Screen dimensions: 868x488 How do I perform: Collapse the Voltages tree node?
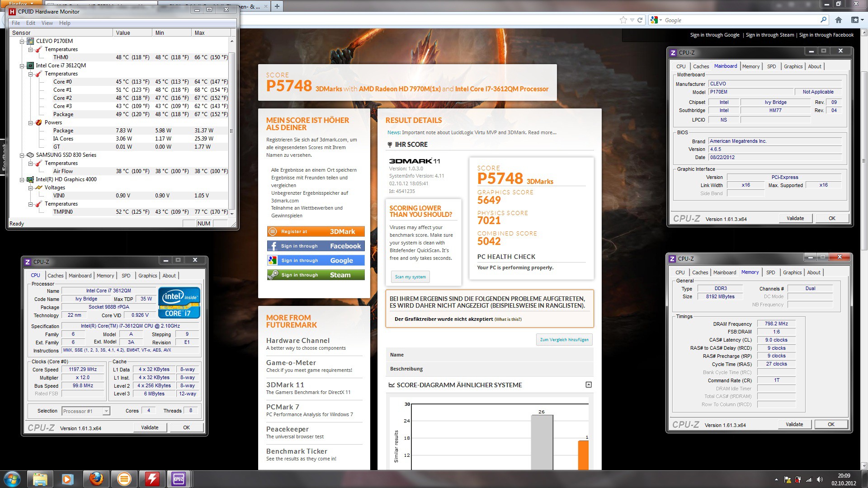tap(30, 188)
